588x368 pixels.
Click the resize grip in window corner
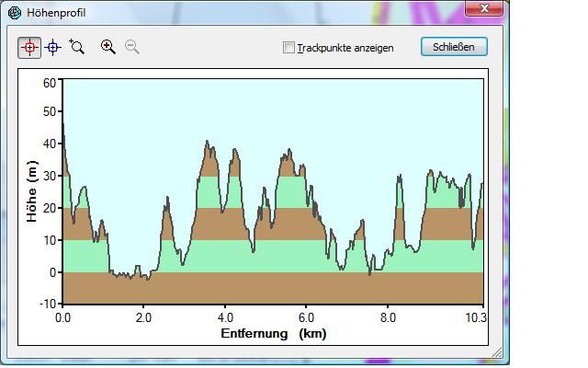(497, 352)
